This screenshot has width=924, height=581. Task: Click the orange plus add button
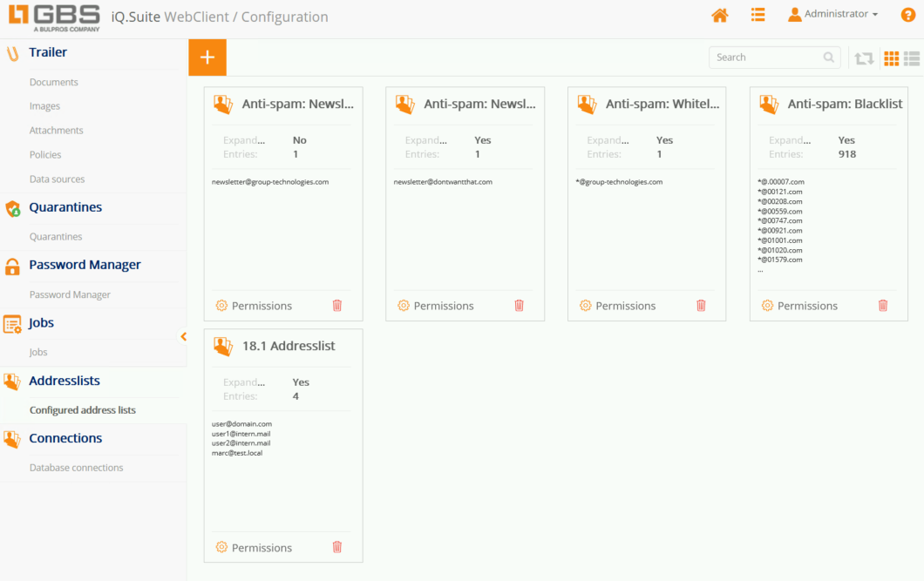pos(207,57)
